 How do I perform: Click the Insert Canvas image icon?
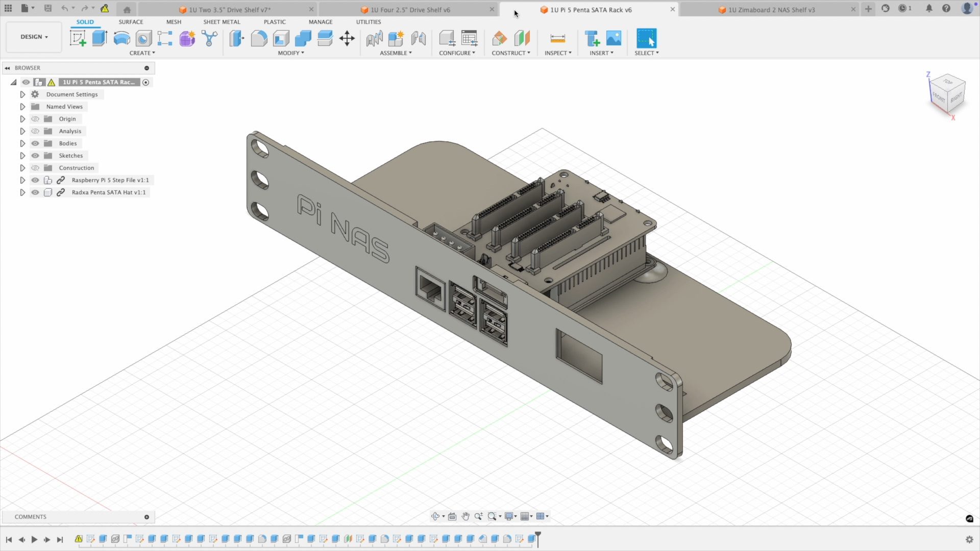(x=614, y=38)
